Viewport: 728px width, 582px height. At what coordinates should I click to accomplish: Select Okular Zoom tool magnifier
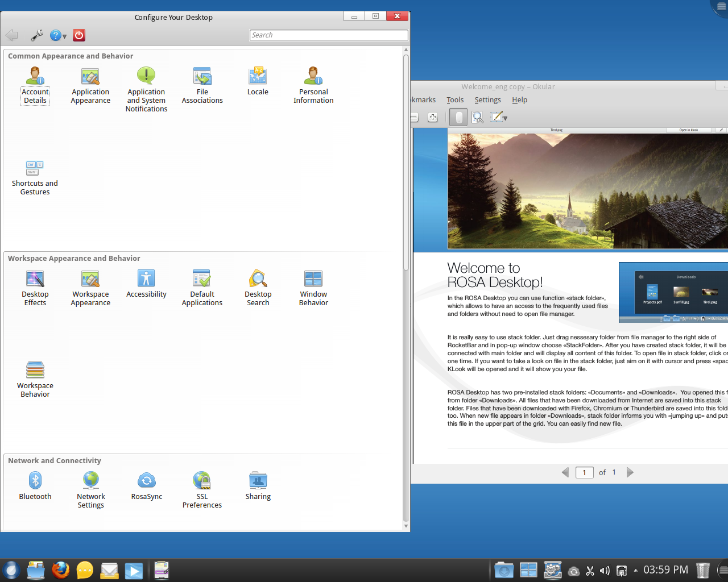[x=478, y=117]
